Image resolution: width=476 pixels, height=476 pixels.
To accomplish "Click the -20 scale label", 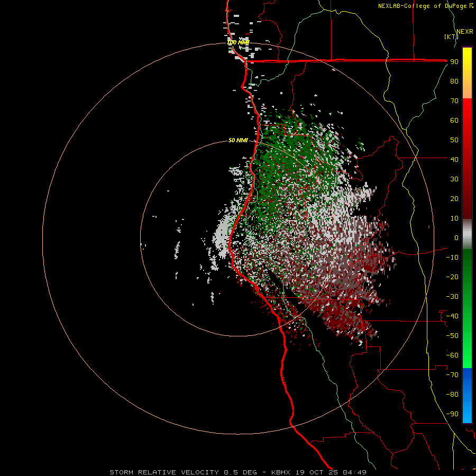I will pyautogui.click(x=452, y=277).
